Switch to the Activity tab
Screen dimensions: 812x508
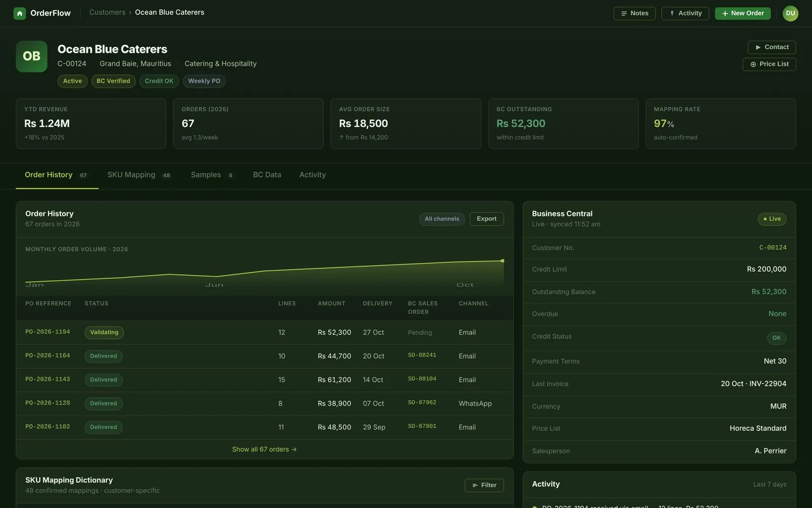[313, 175]
